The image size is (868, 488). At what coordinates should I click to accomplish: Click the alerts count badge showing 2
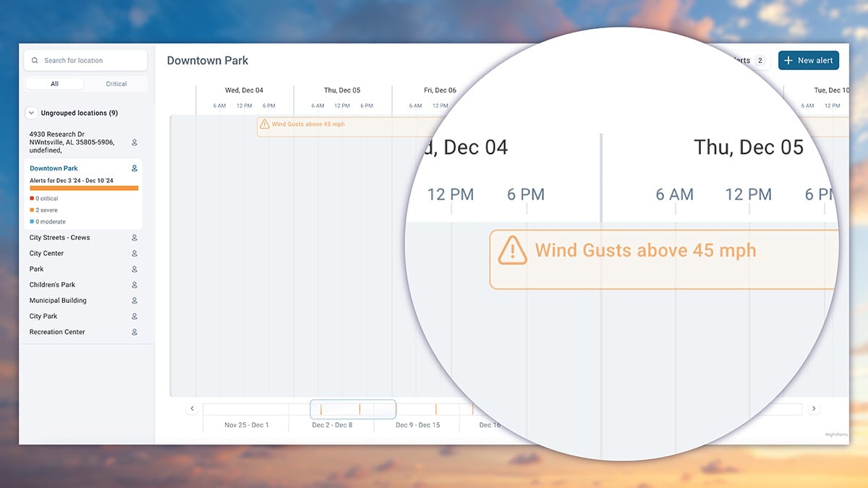(759, 61)
